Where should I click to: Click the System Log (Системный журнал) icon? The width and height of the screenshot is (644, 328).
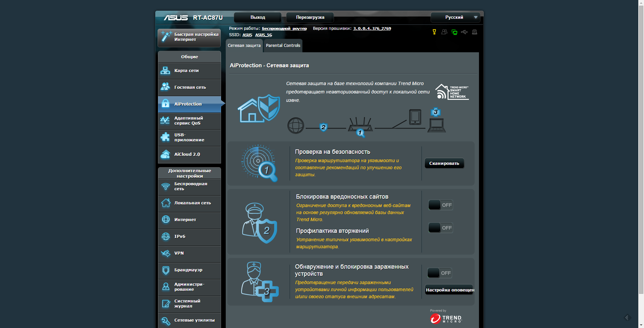point(166,304)
